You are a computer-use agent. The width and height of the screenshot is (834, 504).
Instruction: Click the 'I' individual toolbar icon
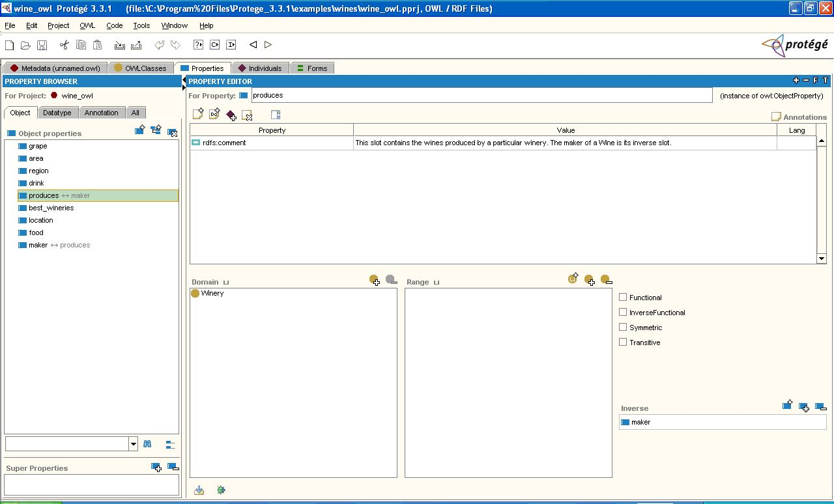(x=231, y=45)
